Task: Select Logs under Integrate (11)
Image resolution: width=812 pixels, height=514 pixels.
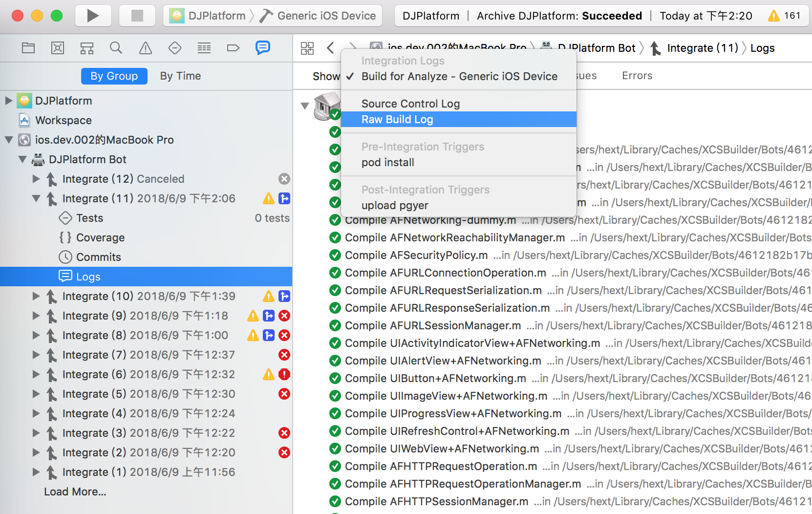Action: coord(146,277)
